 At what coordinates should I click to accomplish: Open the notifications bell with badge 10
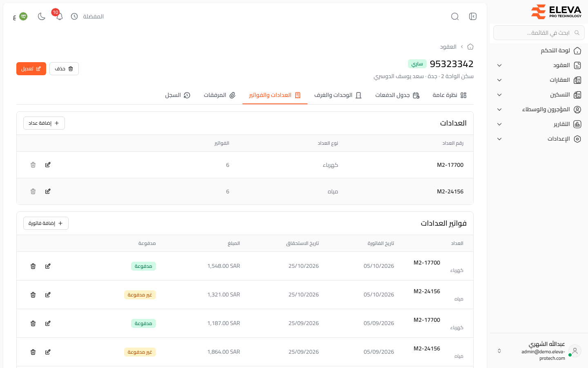click(x=59, y=16)
